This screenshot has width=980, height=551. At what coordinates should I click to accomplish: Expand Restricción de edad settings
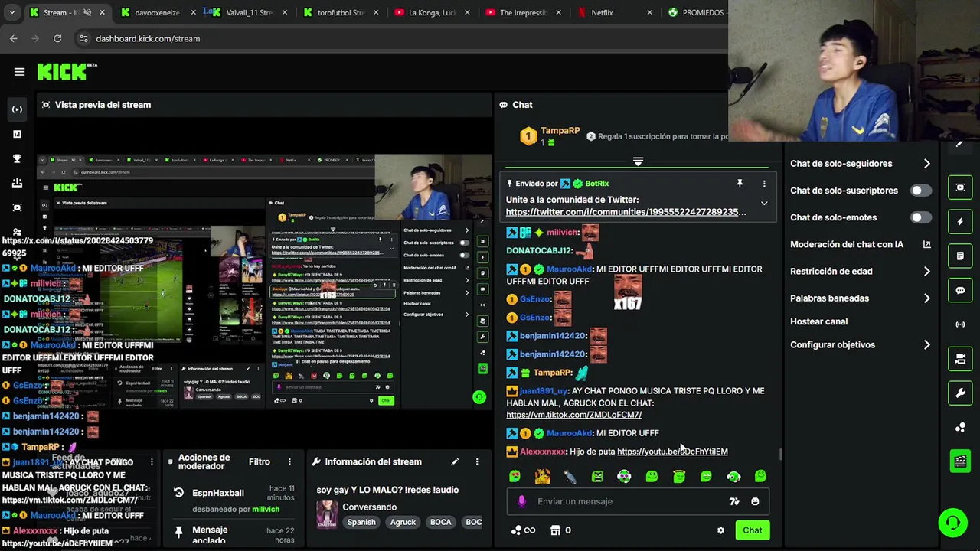(926, 271)
